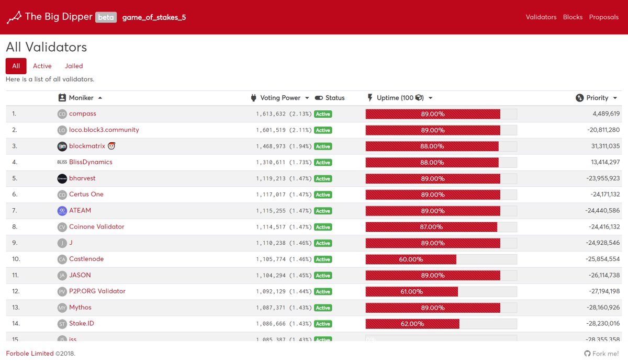
Task: Click the Certus One avatar icon
Action: pyautogui.click(x=62, y=195)
